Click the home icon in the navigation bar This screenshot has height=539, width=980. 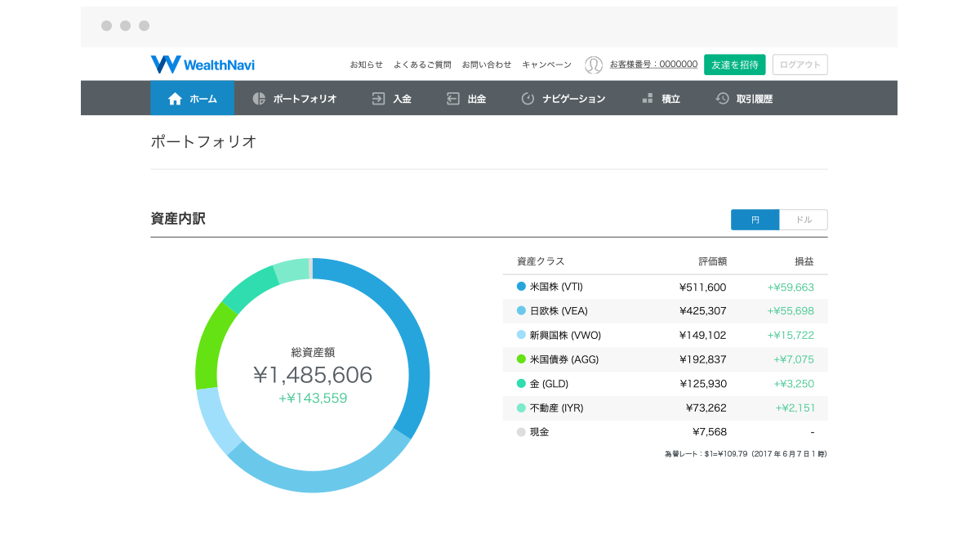point(175,99)
